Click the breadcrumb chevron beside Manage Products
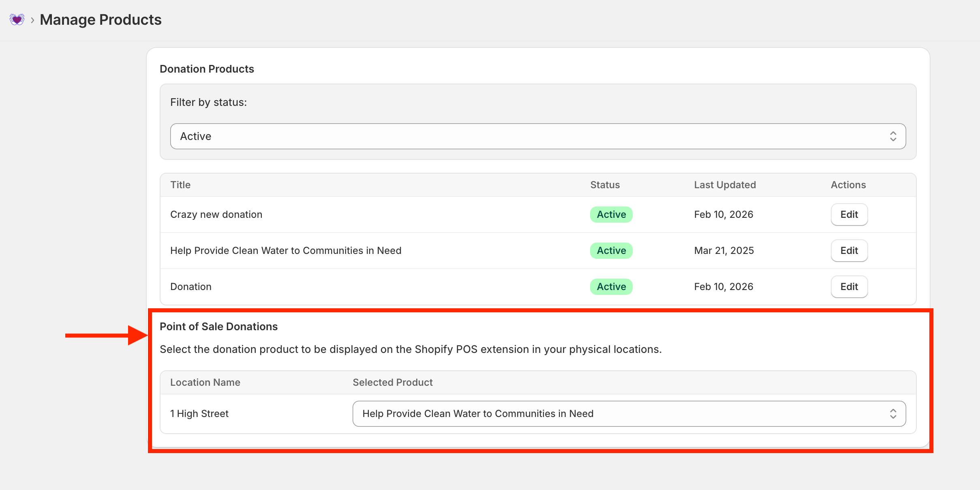The image size is (980, 490). pyautogui.click(x=32, y=20)
